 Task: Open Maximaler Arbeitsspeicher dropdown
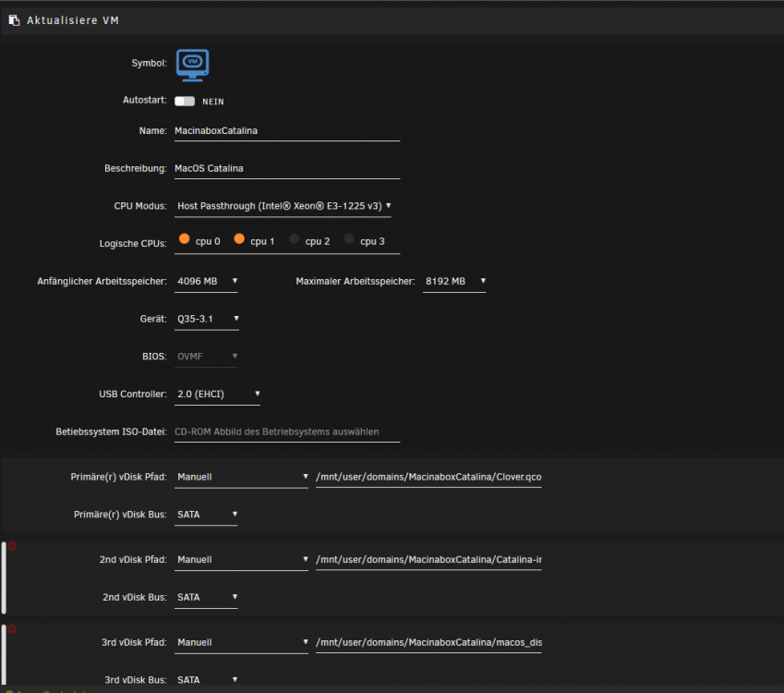[454, 281]
